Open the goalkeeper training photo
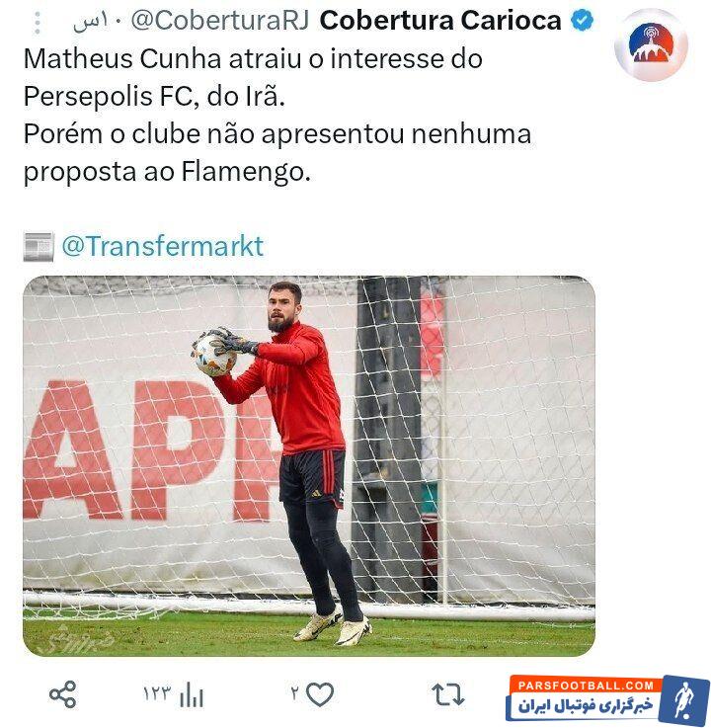711x728 pixels. click(x=309, y=466)
